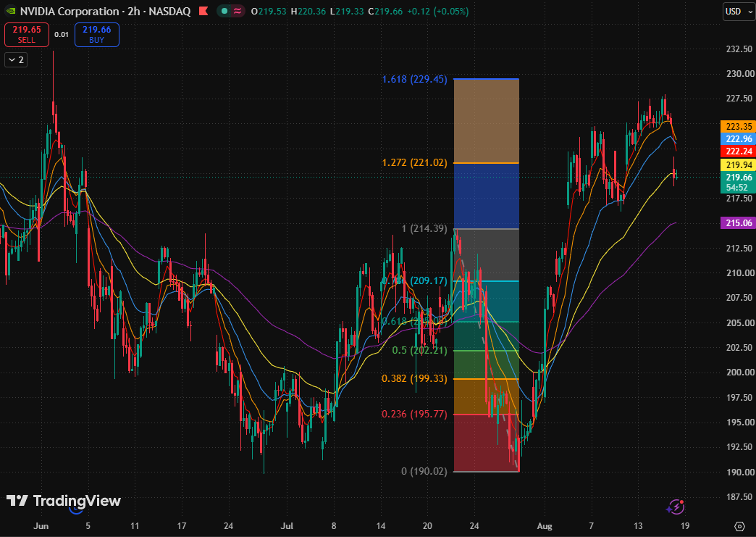Click the 0.01 spread value
Image resolution: width=756 pixels, height=537 pixels.
tap(62, 35)
